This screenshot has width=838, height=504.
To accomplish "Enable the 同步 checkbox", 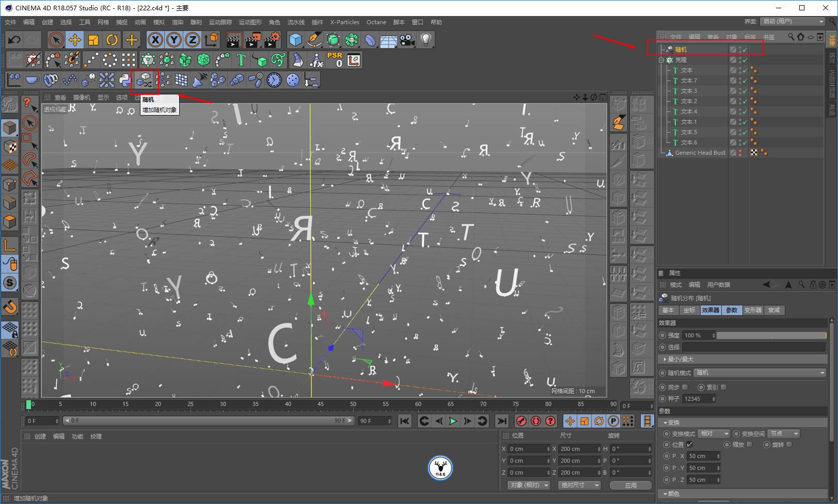I will (685, 387).
